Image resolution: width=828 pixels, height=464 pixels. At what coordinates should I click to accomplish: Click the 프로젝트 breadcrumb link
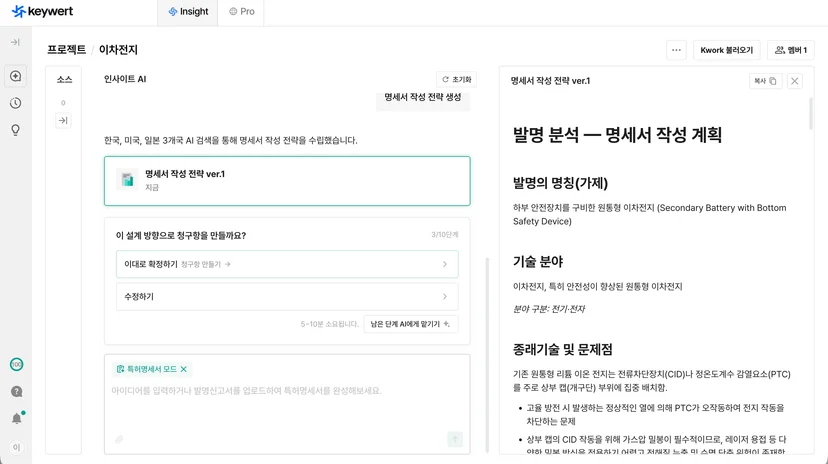[67, 50]
